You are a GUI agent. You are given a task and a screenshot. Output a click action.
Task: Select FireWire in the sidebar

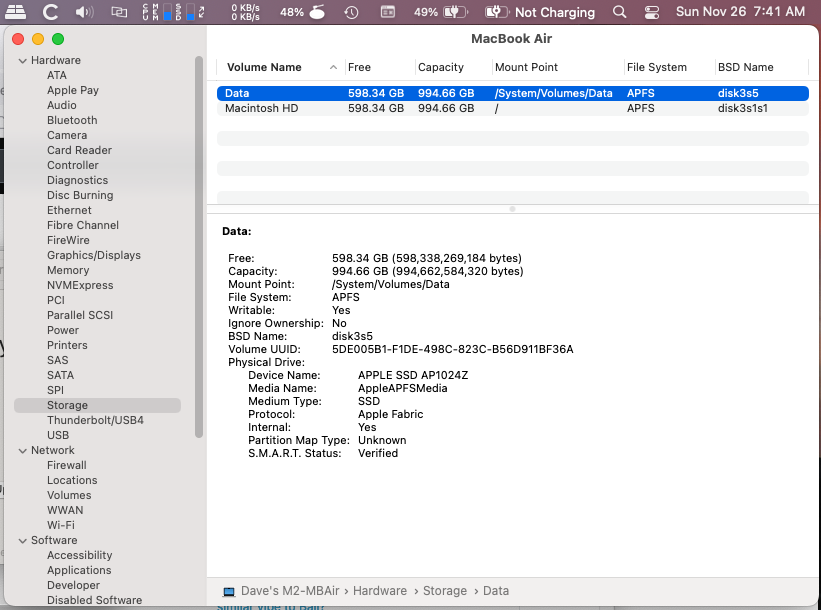coord(68,240)
